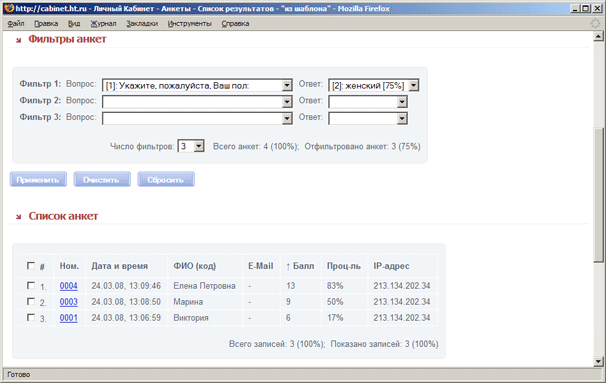606x383 pixels.
Task: Click the Всего записей: 3 (100%) text
Action: coord(277,344)
